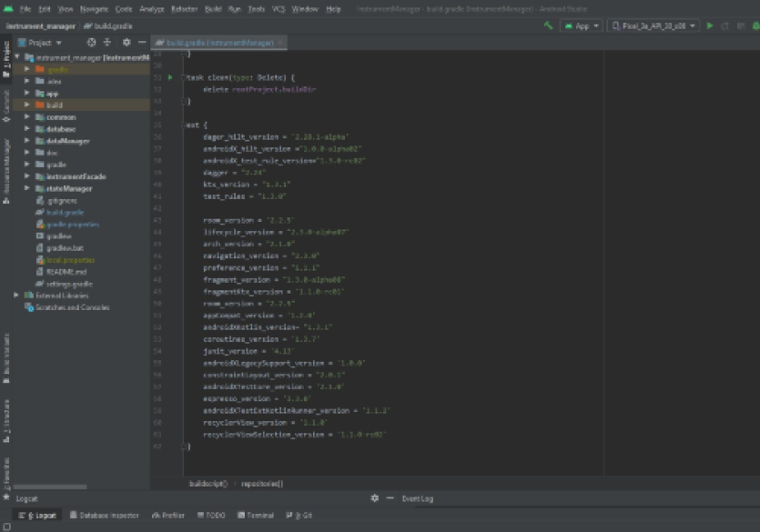Close the build.gradle editor tab
760x532 pixels.
click(x=280, y=43)
